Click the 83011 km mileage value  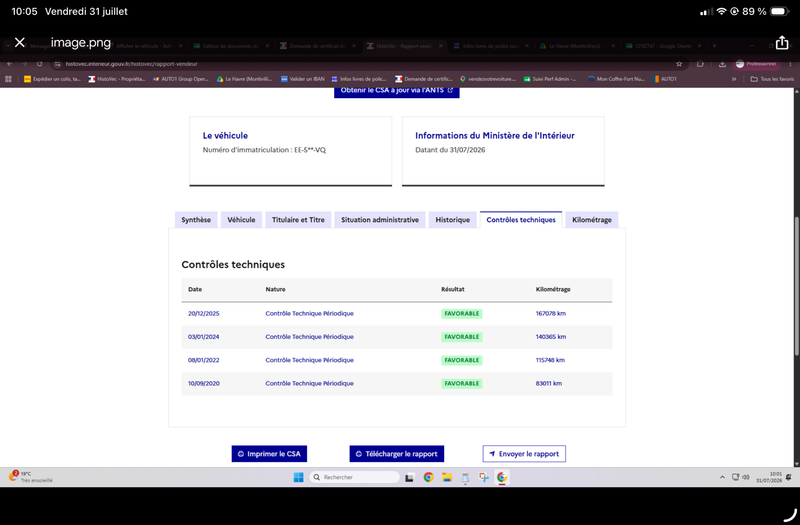tap(548, 384)
